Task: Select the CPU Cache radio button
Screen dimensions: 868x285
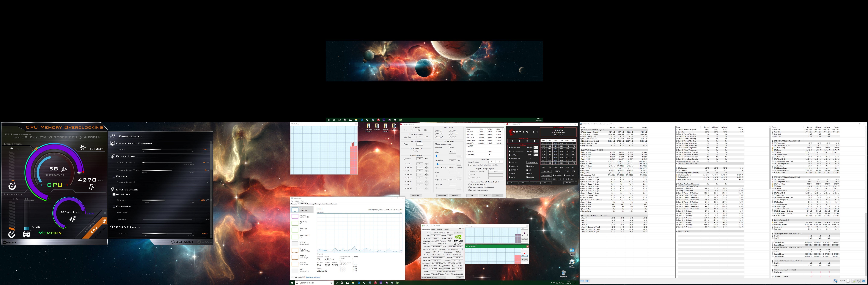Action: tap(436, 134)
